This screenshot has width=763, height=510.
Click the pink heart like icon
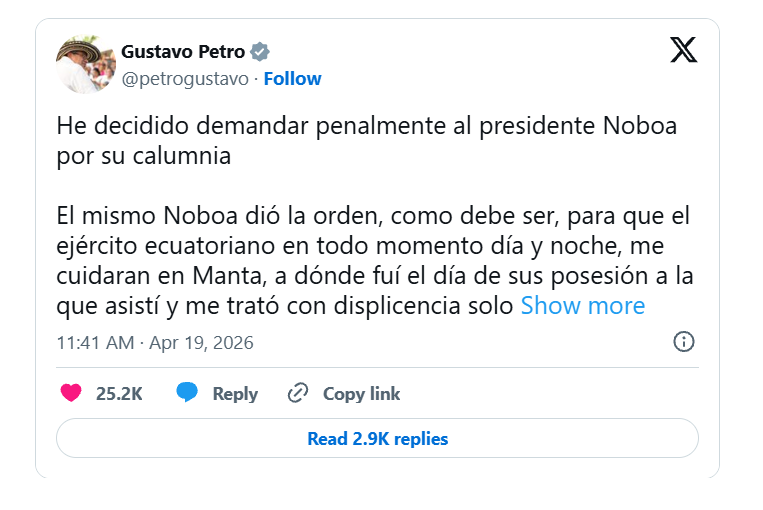click(71, 393)
